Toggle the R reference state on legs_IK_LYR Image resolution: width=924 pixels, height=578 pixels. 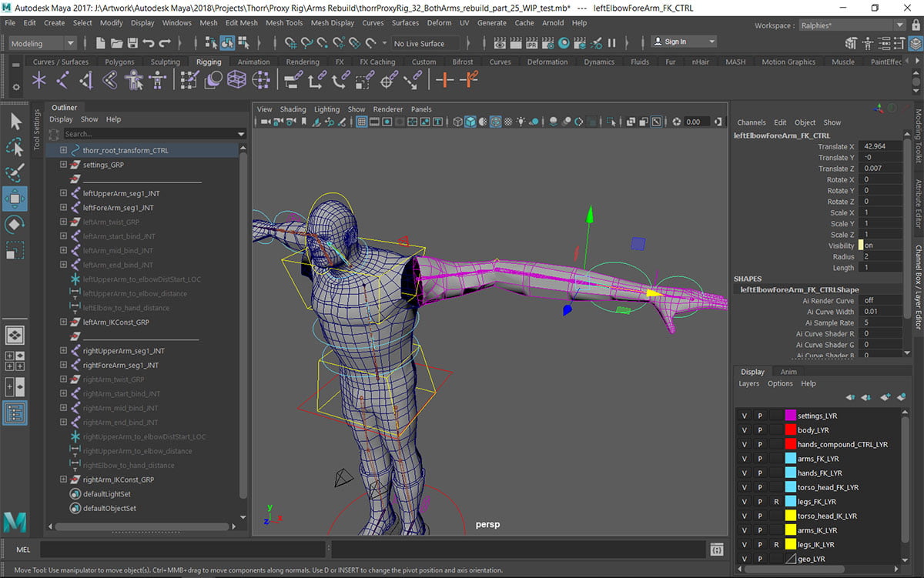pyautogui.click(x=776, y=545)
